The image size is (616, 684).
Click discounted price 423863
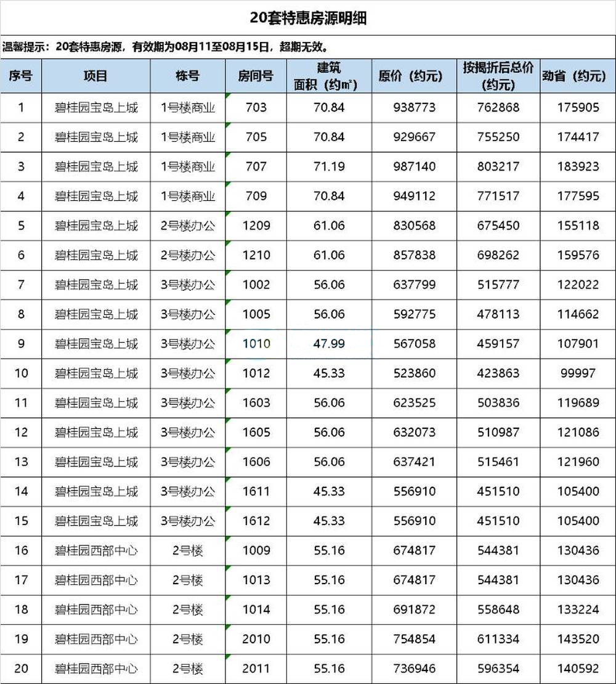(x=498, y=373)
